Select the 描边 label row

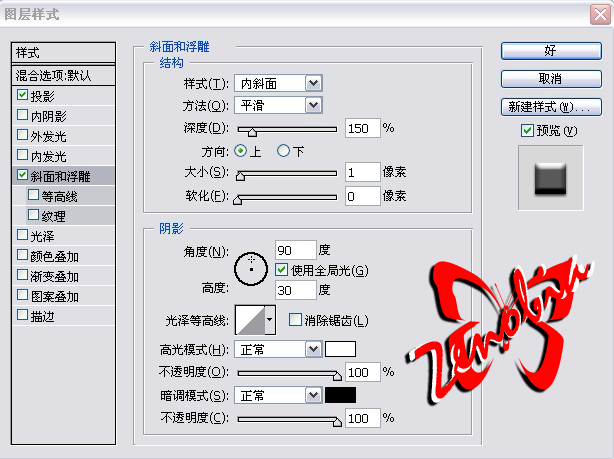(x=63, y=316)
